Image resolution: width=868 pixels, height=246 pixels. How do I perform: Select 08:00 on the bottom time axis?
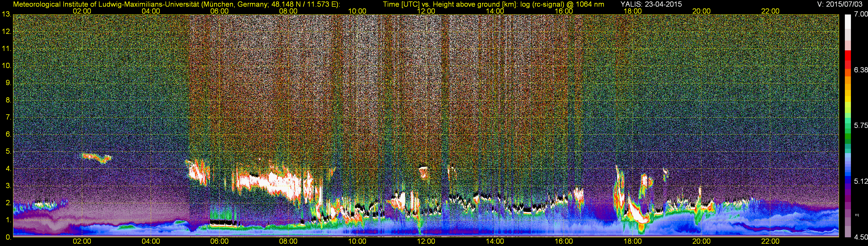(x=288, y=242)
